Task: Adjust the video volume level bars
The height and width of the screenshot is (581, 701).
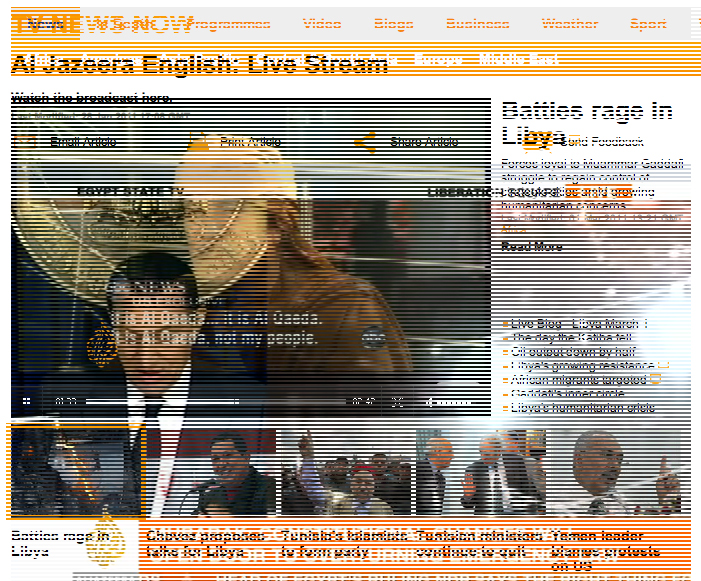Action: click(x=454, y=402)
